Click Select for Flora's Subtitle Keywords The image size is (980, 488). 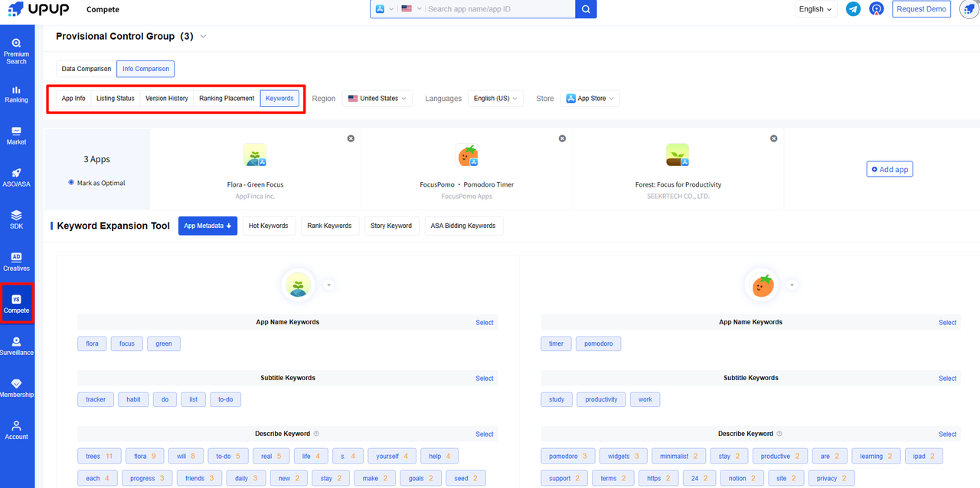click(485, 379)
